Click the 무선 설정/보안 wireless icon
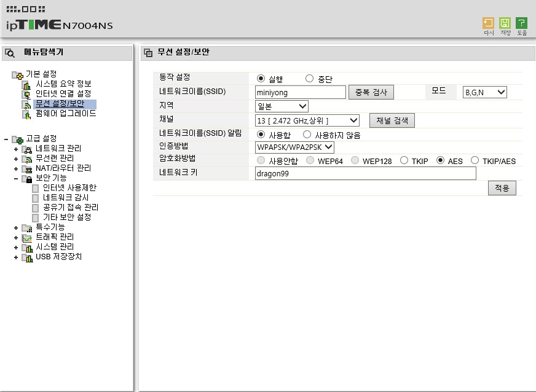Image resolution: width=536 pixels, height=392 pixels. coord(26,104)
